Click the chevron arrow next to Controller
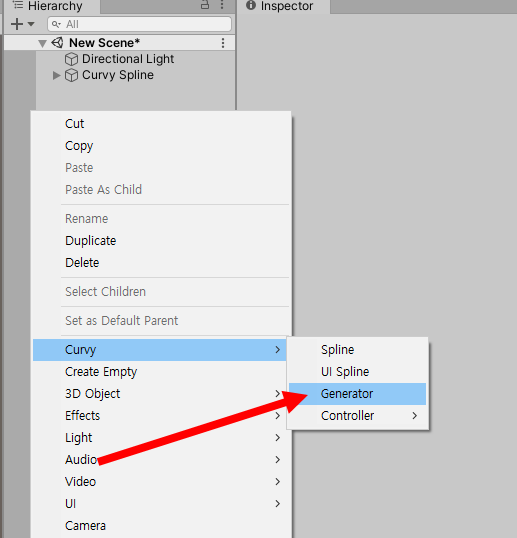Viewport: 517px width, 538px height. pos(414,416)
